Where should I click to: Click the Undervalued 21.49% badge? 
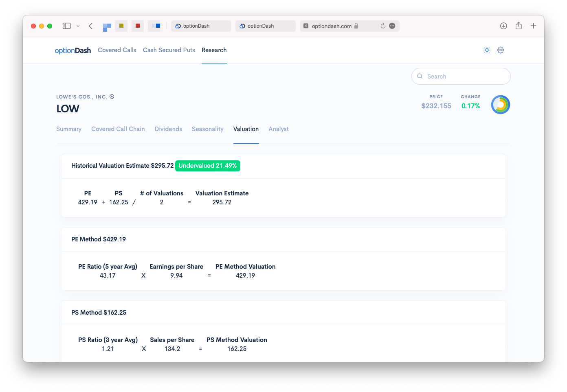click(x=208, y=166)
